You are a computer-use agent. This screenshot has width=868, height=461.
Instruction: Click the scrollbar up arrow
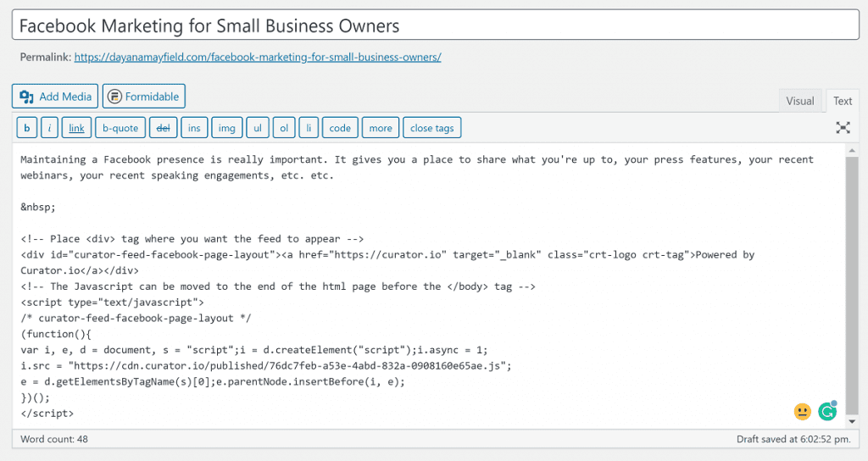[852, 151]
